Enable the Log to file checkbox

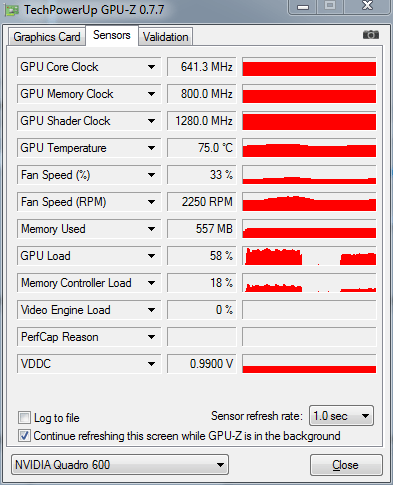click(x=24, y=417)
